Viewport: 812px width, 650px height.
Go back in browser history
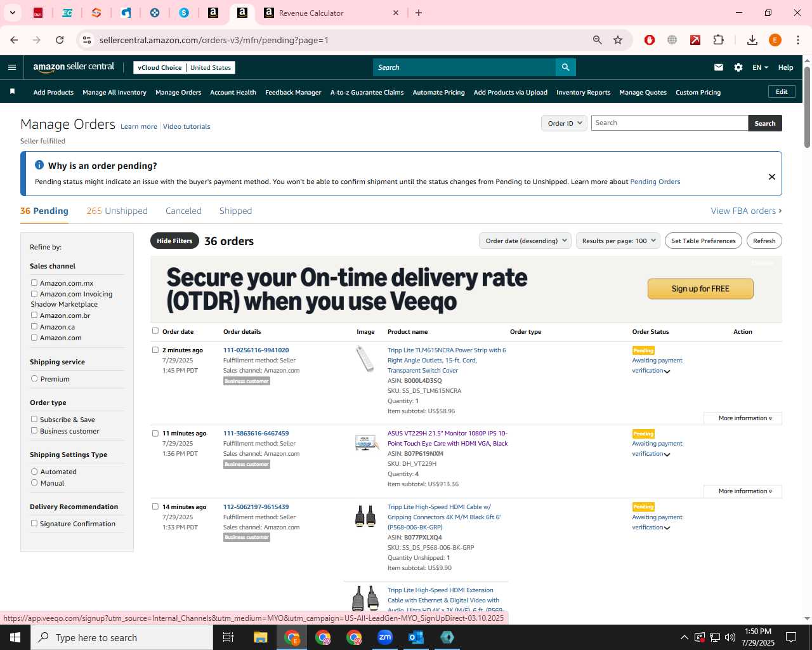(14, 40)
